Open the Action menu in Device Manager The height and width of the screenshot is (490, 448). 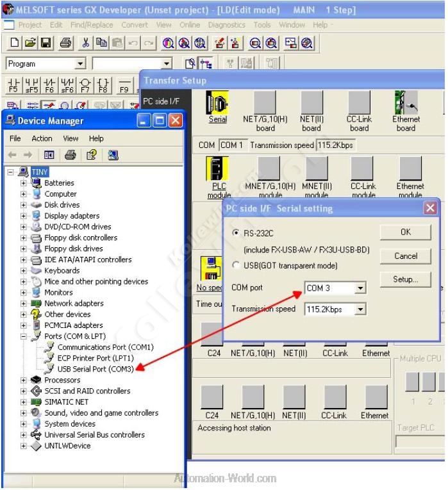(x=42, y=138)
